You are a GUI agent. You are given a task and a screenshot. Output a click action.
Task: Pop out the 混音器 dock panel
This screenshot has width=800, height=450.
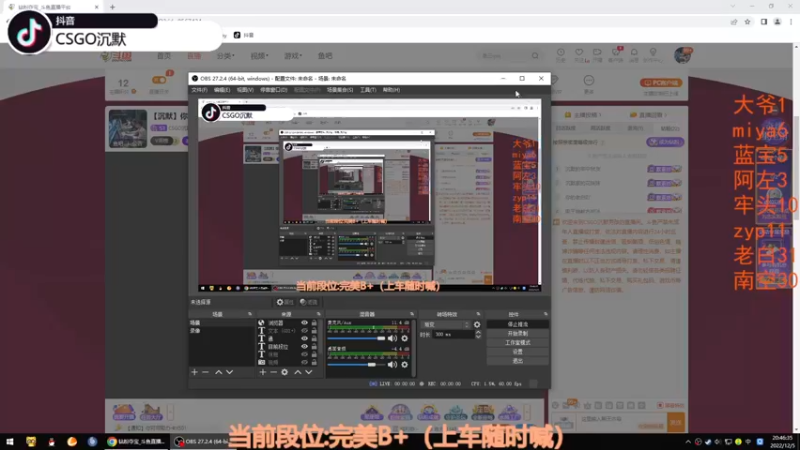(x=412, y=314)
